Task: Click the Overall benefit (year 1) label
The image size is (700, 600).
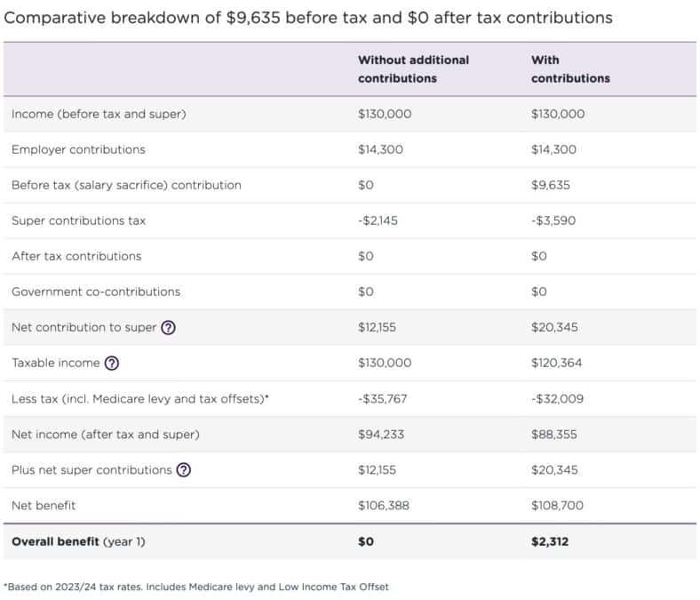Action: coord(78,541)
